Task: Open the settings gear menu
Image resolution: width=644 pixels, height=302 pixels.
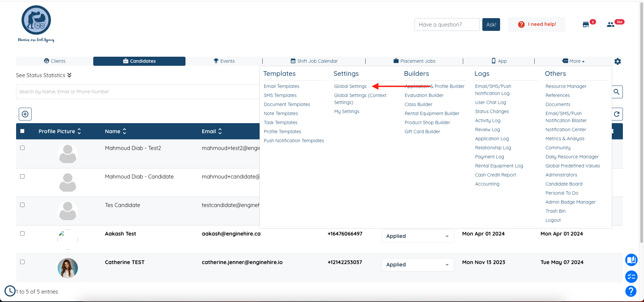Action: click(x=618, y=61)
